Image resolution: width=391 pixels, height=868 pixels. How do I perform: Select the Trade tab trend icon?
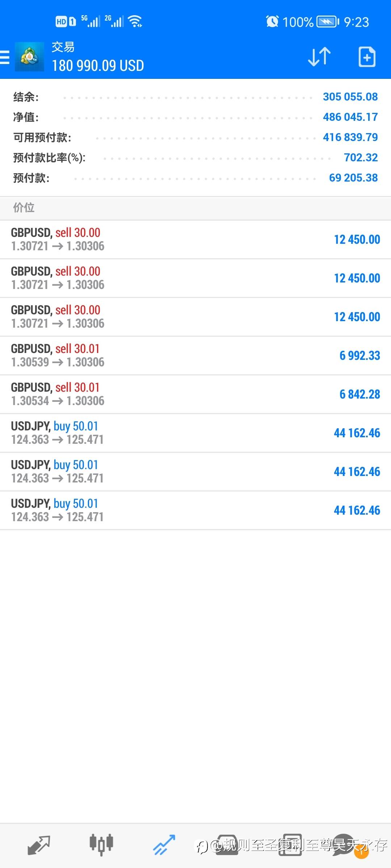pyautogui.click(x=164, y=845)
